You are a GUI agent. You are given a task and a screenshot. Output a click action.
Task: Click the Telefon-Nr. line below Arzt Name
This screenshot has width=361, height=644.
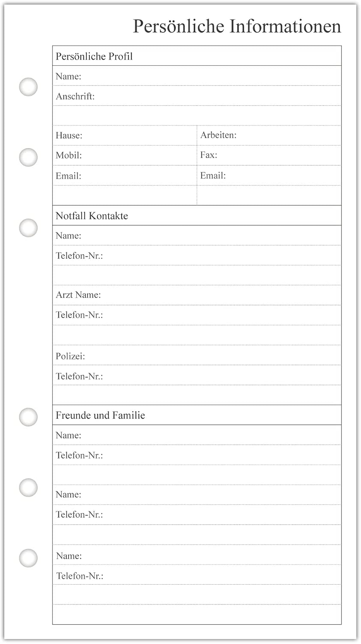point(197,315)
